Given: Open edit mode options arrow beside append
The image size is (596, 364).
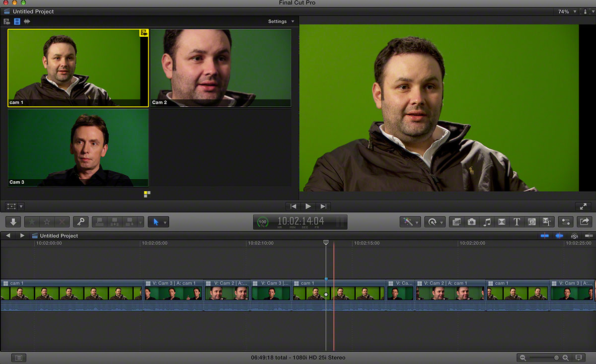Looking at the screenshot, I should tap(141, 222).
